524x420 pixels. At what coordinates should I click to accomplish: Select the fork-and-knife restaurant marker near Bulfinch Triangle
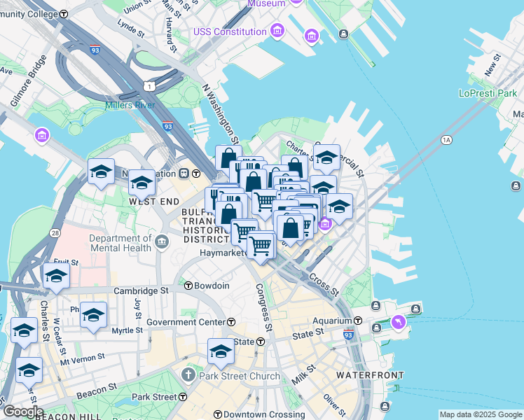tap(212, 199)
